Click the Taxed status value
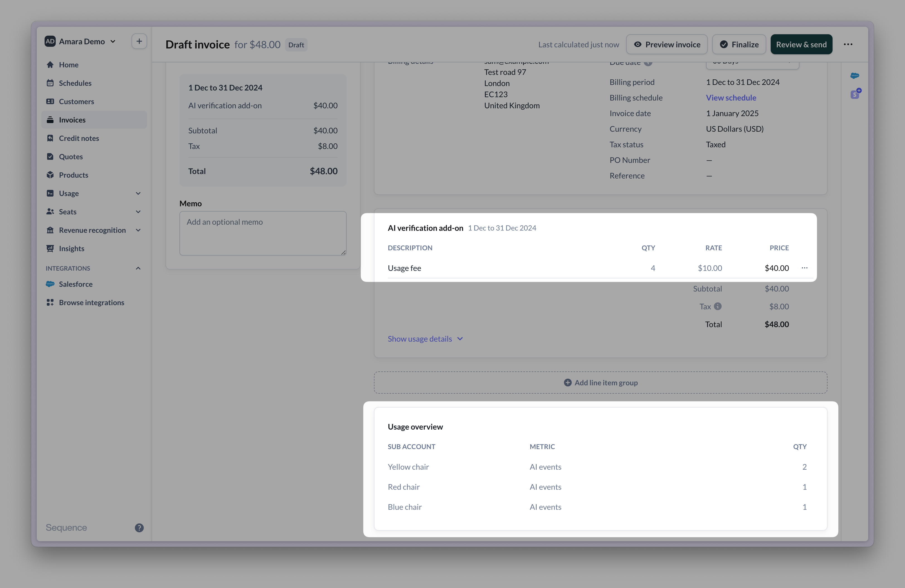Screen dimensions: 905x588 [x=716, y=144]
